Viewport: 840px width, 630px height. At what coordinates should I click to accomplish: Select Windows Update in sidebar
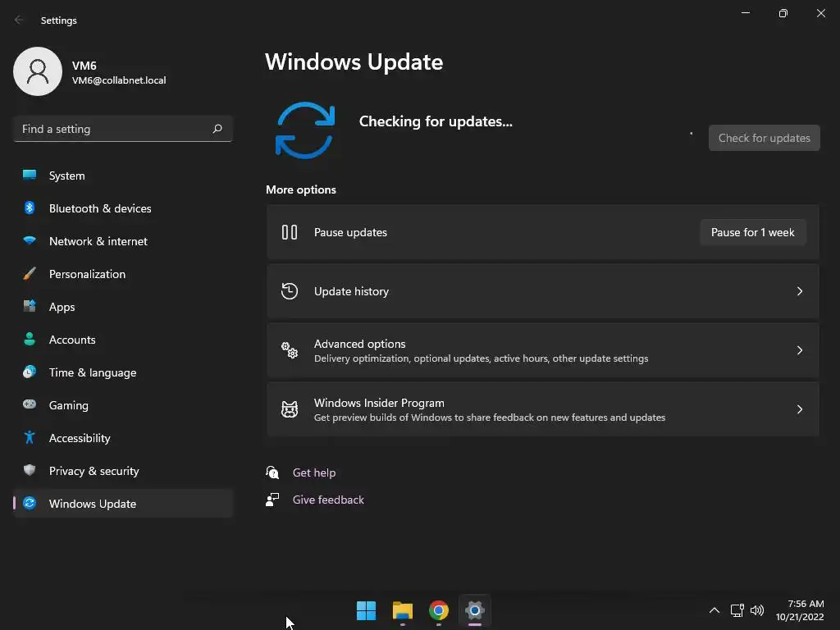point(123,504)
